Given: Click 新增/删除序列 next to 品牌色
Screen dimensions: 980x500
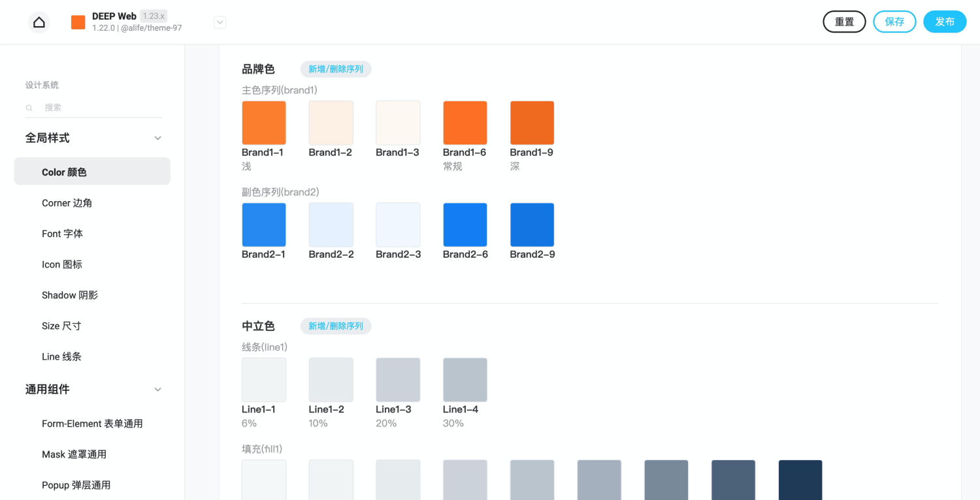Looking at the screenshot, I should pyautogui.click(x=336, y=69).
